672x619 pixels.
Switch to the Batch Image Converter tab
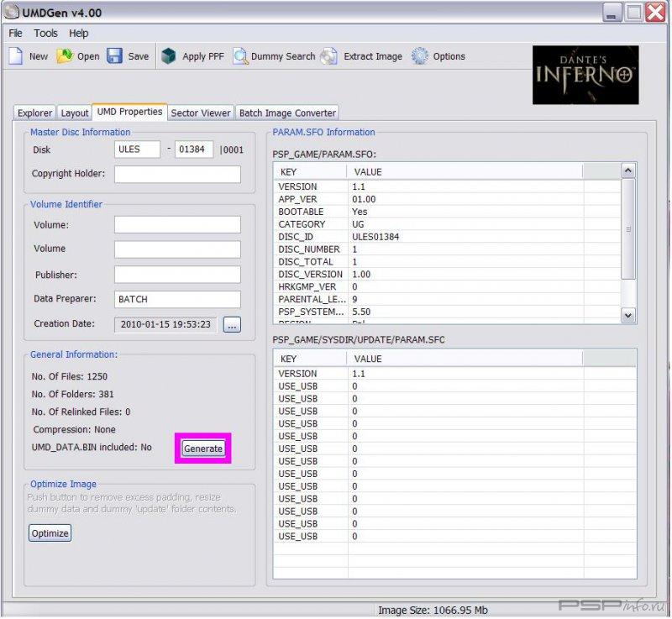pyautogui.click(x=287, y=113)
